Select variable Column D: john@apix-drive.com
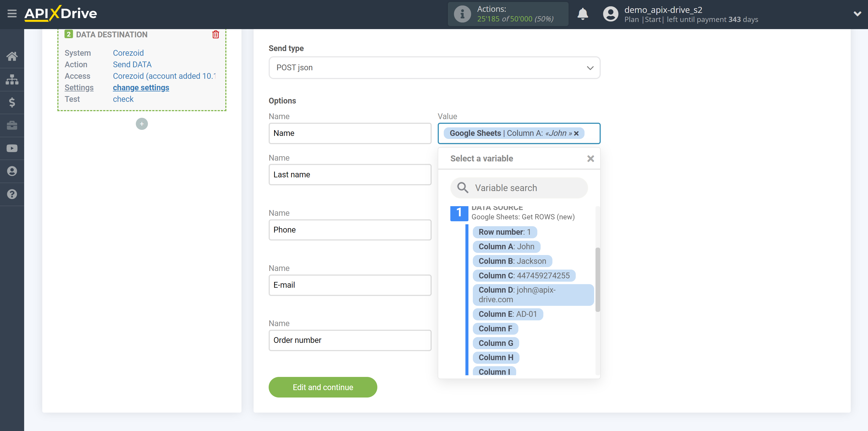 tap(533, 295)
